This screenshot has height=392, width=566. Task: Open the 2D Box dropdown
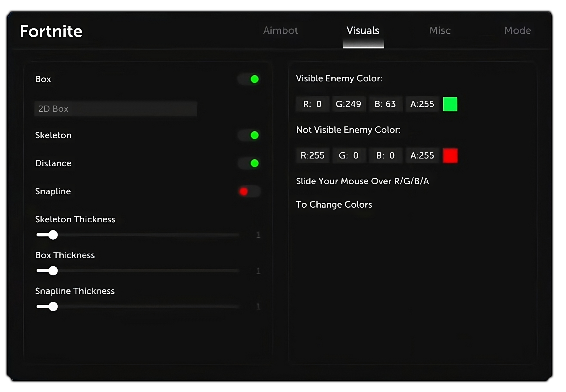click(x=115, y=109)
